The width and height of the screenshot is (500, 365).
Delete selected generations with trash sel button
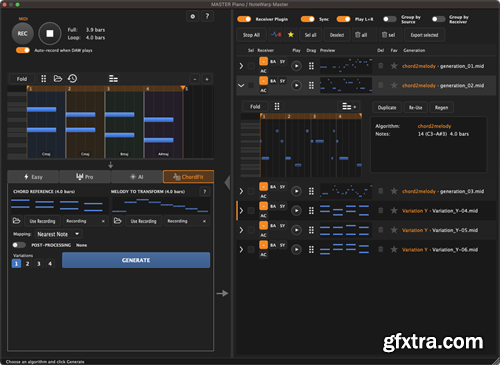click(389, 35)
